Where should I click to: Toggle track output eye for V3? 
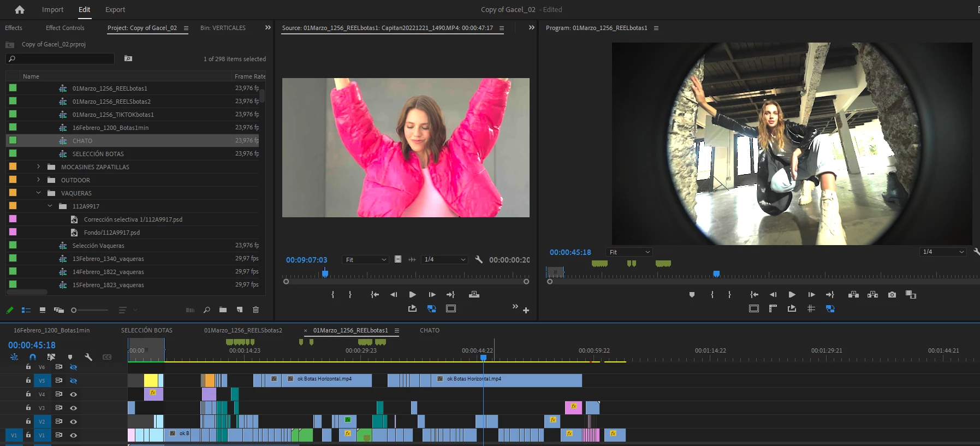[x=73, y=408]
